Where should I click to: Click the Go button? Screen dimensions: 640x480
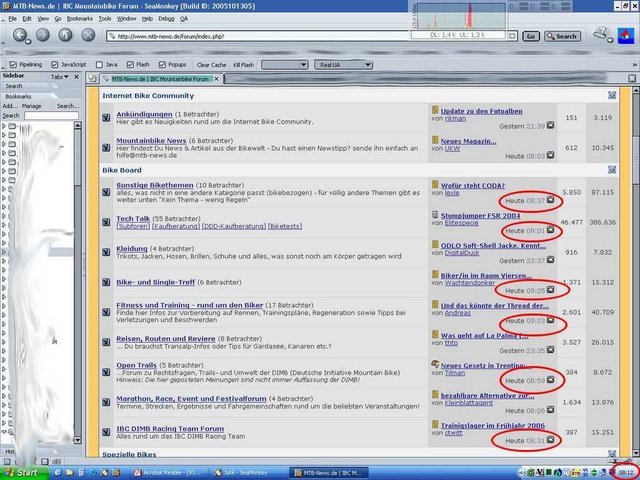point(531,36)
